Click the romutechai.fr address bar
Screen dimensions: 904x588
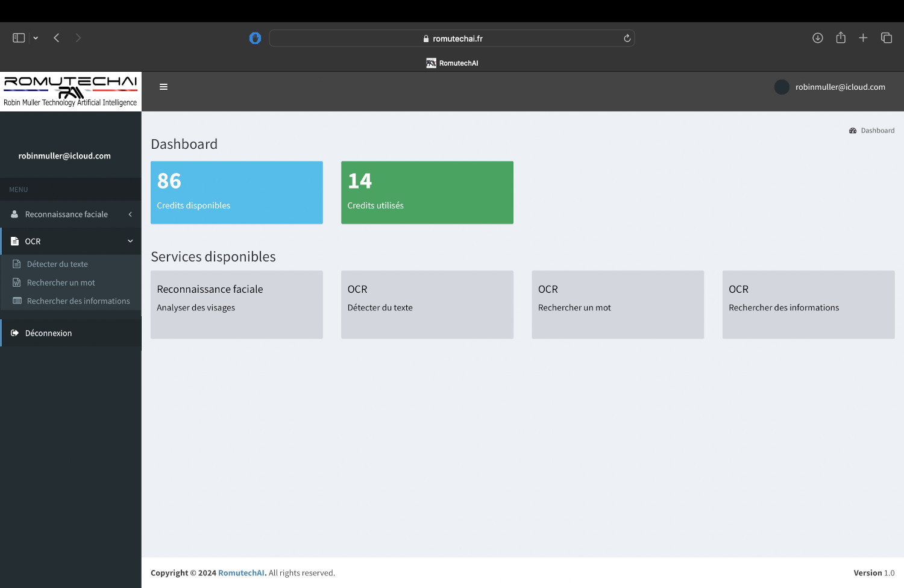point(452,39)
